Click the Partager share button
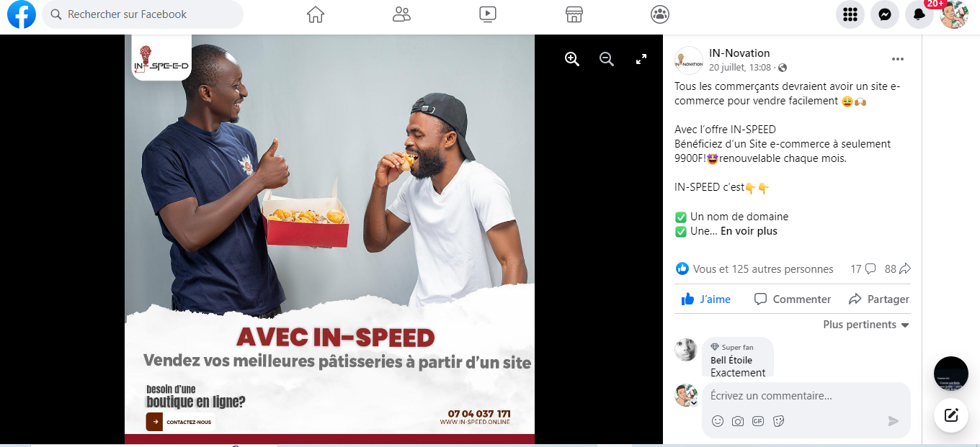 879,299
